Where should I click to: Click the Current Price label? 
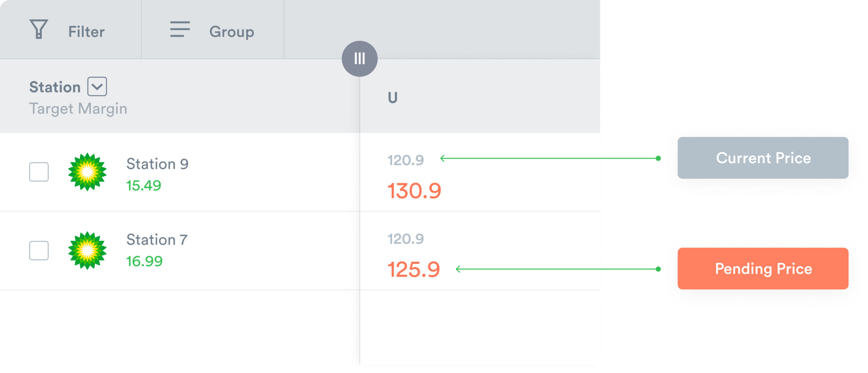(x=764, y=157)
